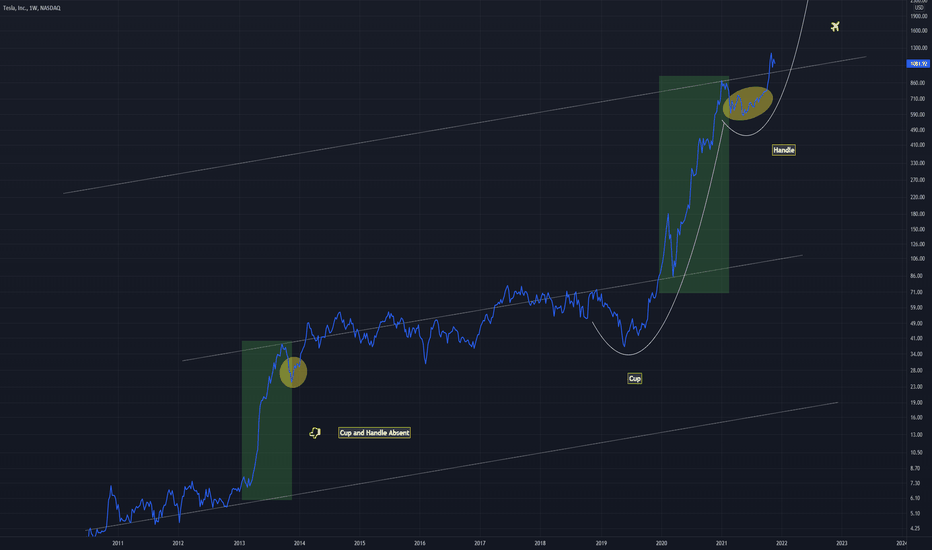Select the green rectangle spanning 2013 rally

(x=267, y=420)
